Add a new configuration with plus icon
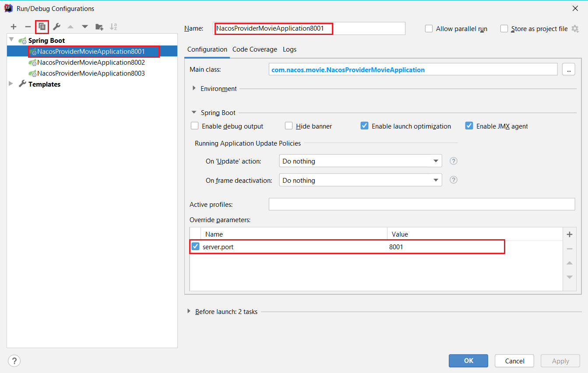The height and width of the screenshot is (373, 588). pyautogui.click(x=14, y=27)
